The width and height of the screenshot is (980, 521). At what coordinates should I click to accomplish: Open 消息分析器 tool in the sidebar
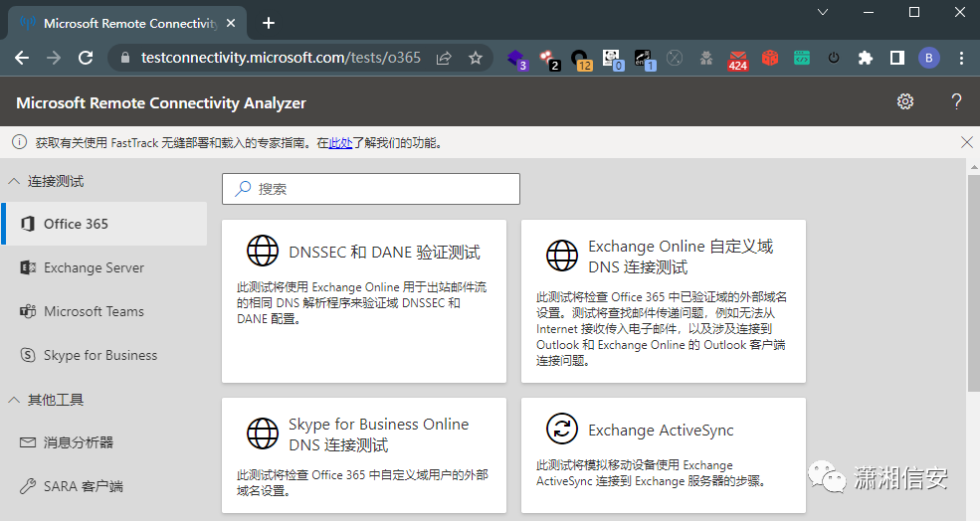click(x=103, y=442)
